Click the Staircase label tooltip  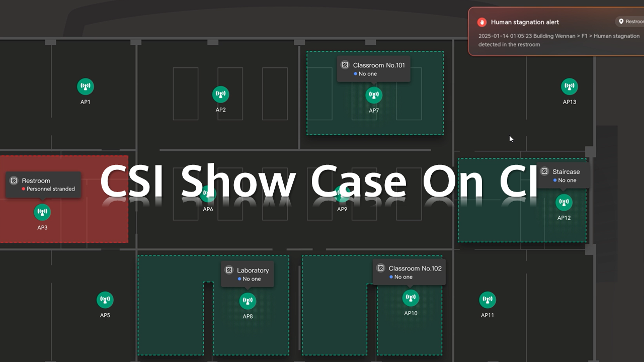tap(563, 175)
